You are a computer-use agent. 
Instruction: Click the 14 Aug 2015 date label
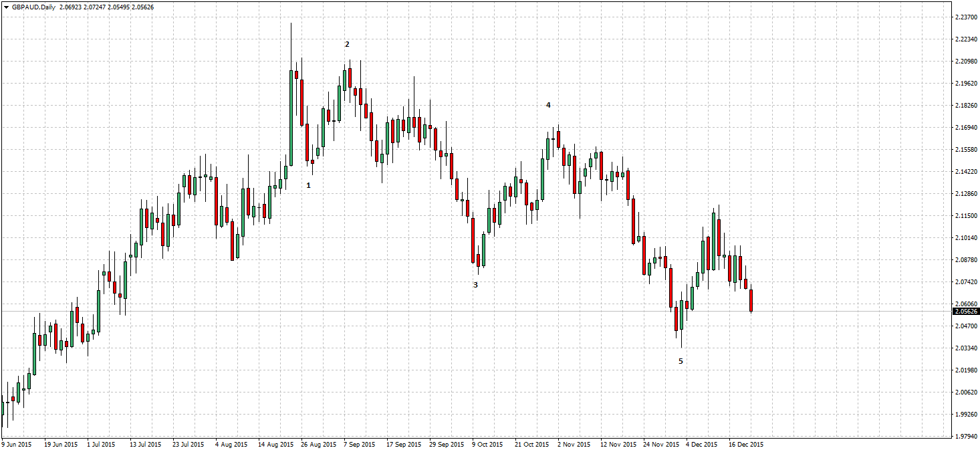pos(275,444)
